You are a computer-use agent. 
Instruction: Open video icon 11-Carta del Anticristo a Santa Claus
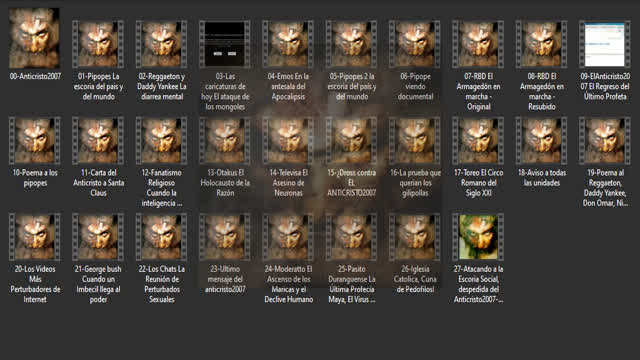98,140
